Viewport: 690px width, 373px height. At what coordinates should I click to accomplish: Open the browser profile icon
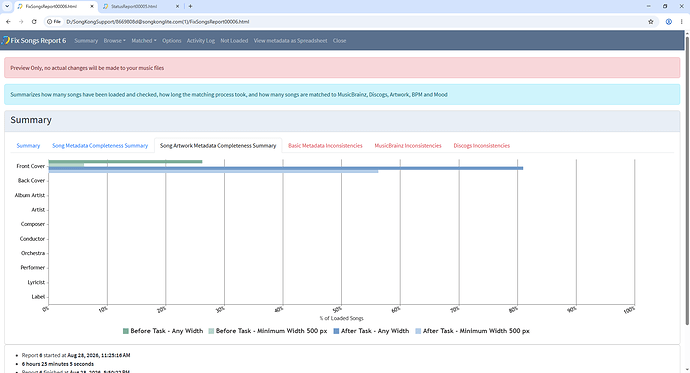(x=668, y=22)
